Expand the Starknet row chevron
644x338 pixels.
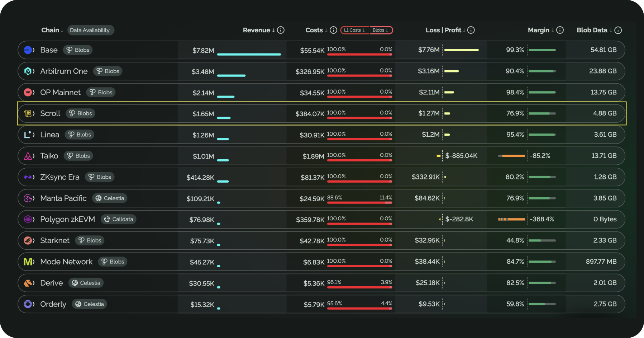point(34,241)
